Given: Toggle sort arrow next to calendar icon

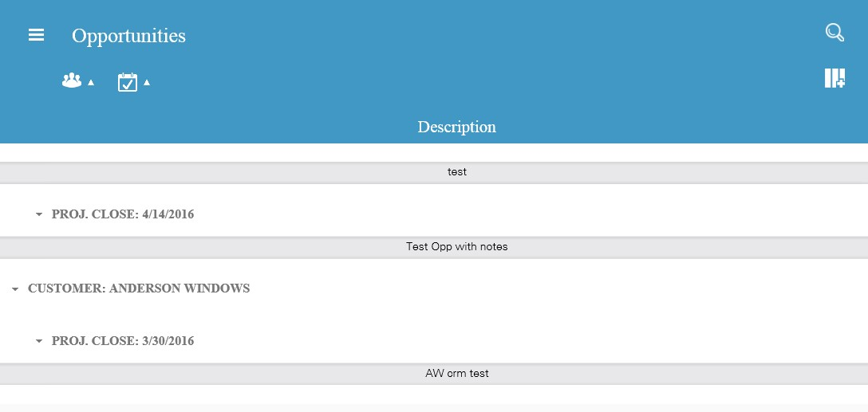Looking at the screenshot, I should [x=147, y=82].
